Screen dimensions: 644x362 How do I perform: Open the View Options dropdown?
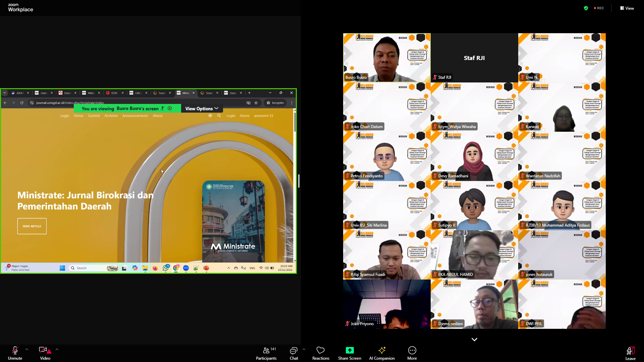pyautogui.click(x=202, y=109)
